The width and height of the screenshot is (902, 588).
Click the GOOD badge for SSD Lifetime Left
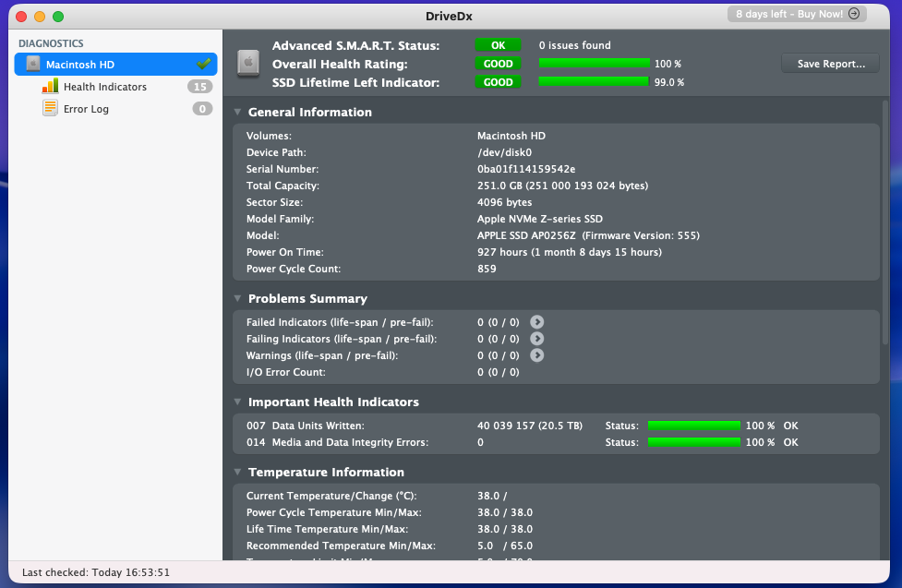[498, 82]
